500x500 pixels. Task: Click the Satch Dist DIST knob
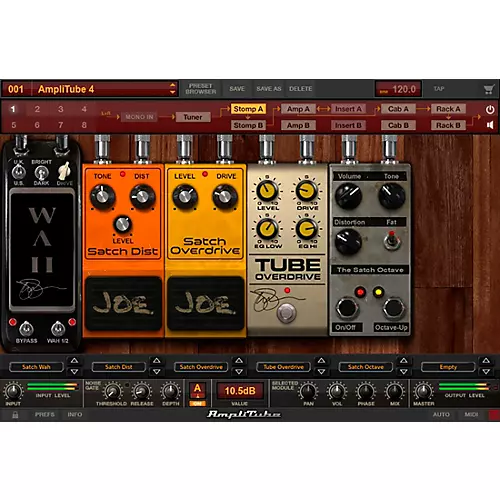point(142,196)
